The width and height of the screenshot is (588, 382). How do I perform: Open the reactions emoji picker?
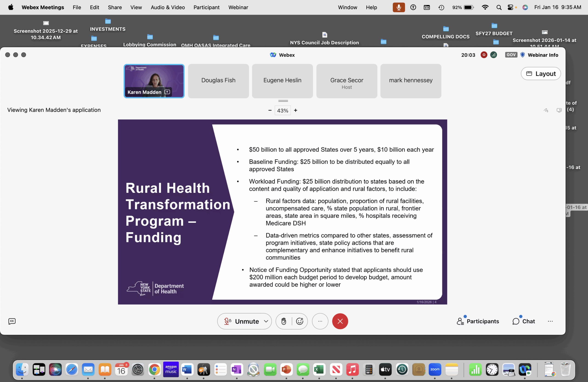pos(300,321)
